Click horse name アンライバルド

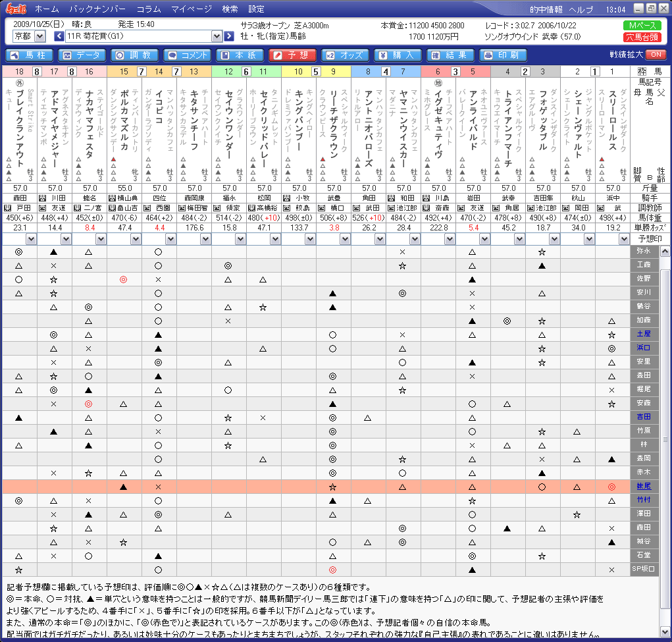pyautogui.click(x=474, y=120)
